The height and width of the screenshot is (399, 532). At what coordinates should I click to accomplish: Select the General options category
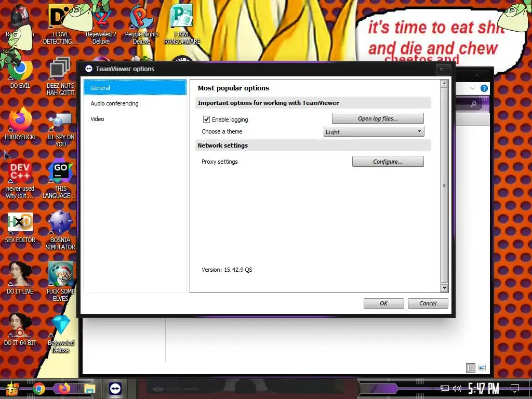(135, 87)
